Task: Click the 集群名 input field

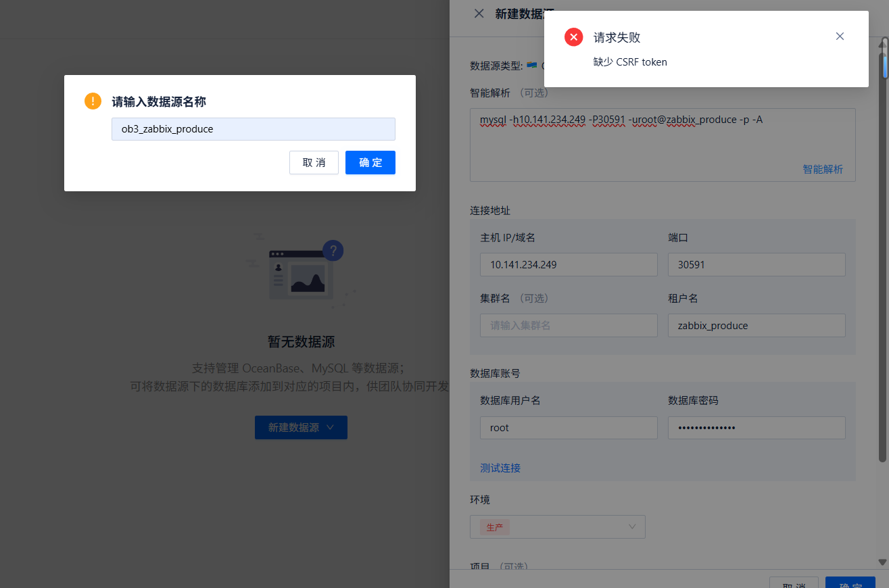Action: (x=568, y=325)
